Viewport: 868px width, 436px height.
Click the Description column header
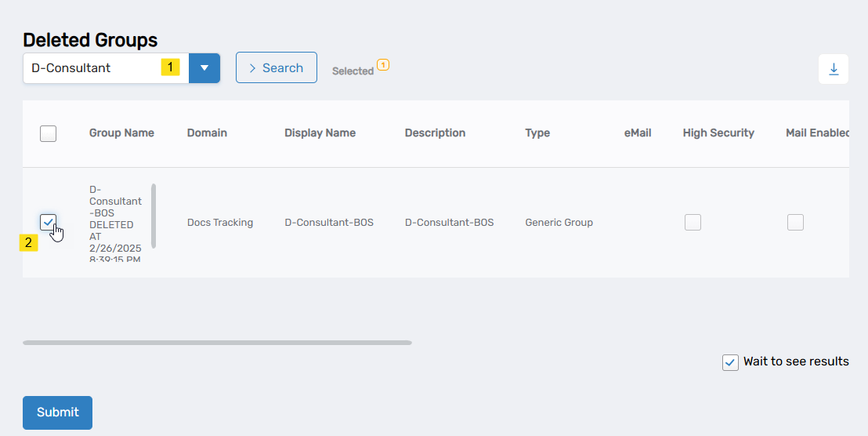coord(435,133)
